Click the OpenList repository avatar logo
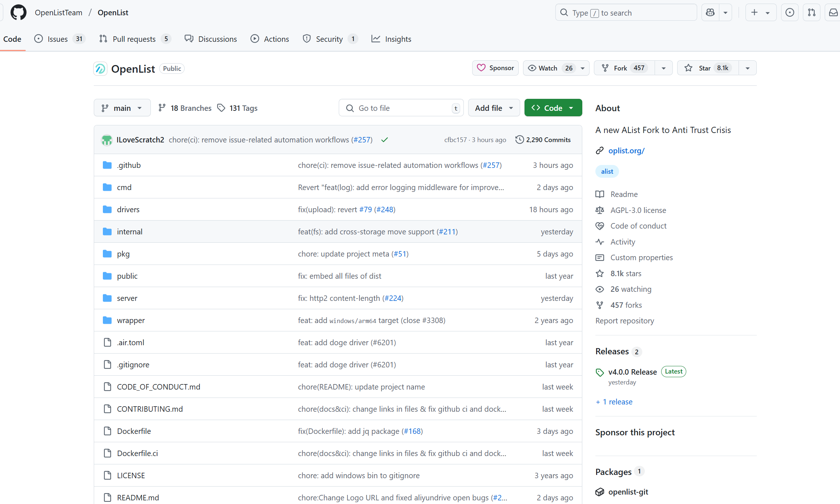The width and height of the screenshot is (840, 504). click(100, 69)
